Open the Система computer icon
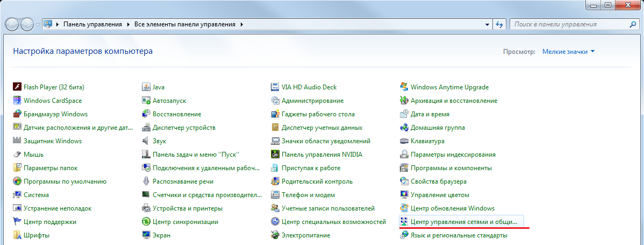 tap(17, 195)
